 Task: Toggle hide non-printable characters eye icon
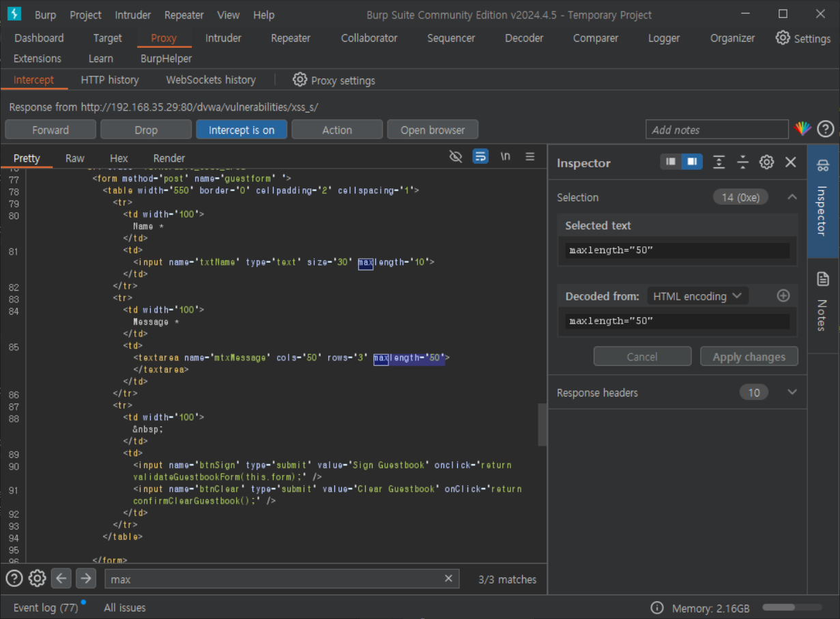tap(456, 157)
